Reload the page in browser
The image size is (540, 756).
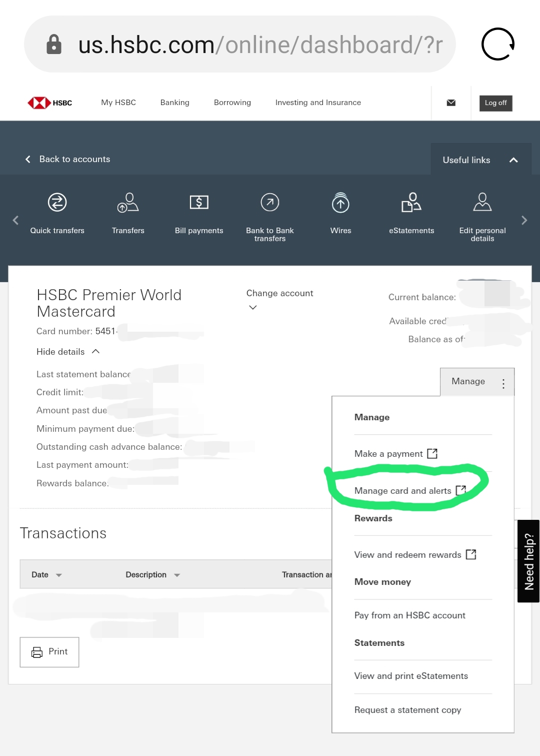[497, 44]
